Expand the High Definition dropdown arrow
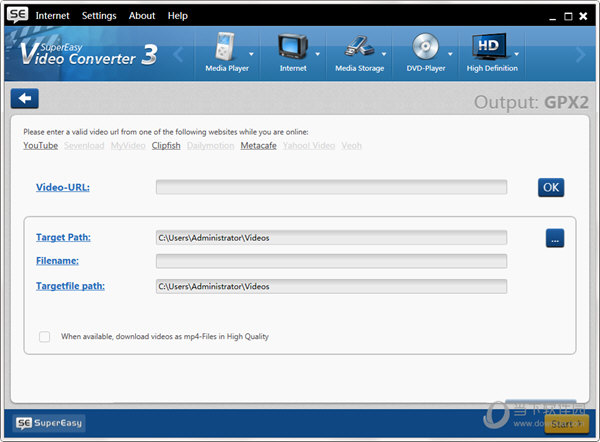Screen dimensions: 600x442 [x=517, y=54]
